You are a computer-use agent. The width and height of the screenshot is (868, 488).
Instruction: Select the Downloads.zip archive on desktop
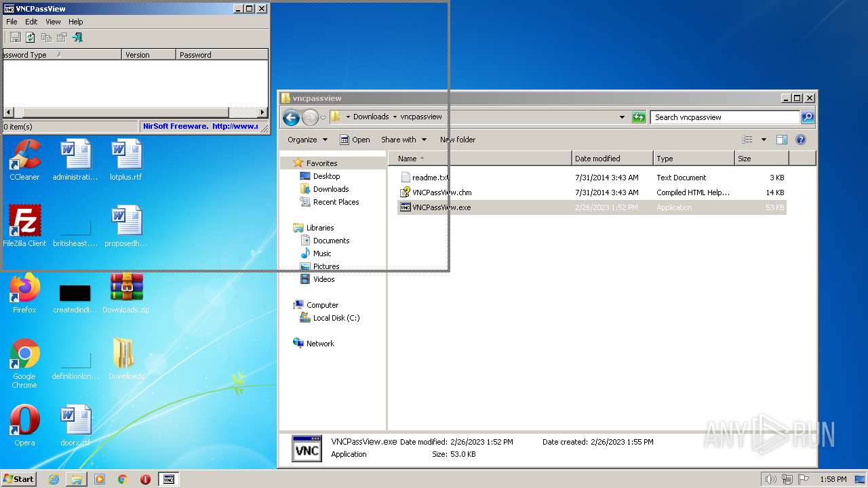point(126,293)
